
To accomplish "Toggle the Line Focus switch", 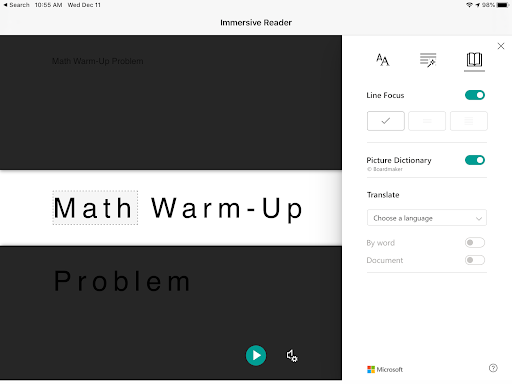I will pos(475,95).
